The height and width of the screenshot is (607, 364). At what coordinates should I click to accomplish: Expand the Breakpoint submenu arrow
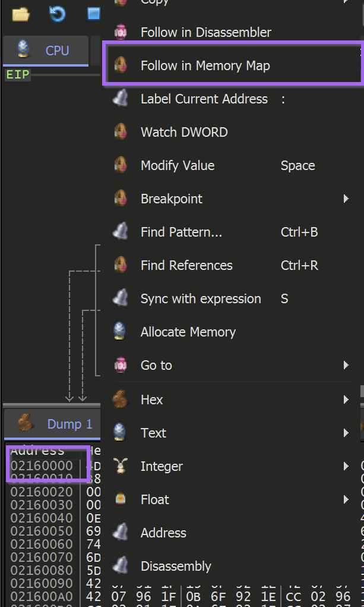point(346,199)
